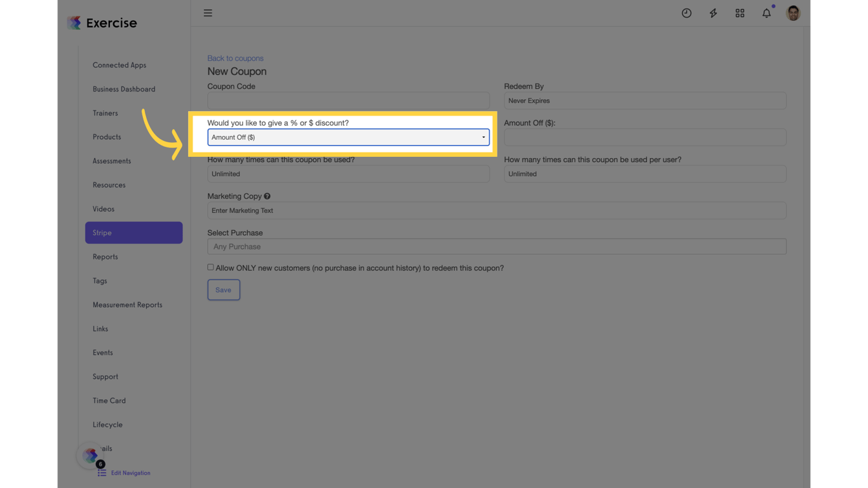Open the percent or dollar discount dropdown
Image resolution: width=868 pixels, height=488 pixels.
[348, 137]
